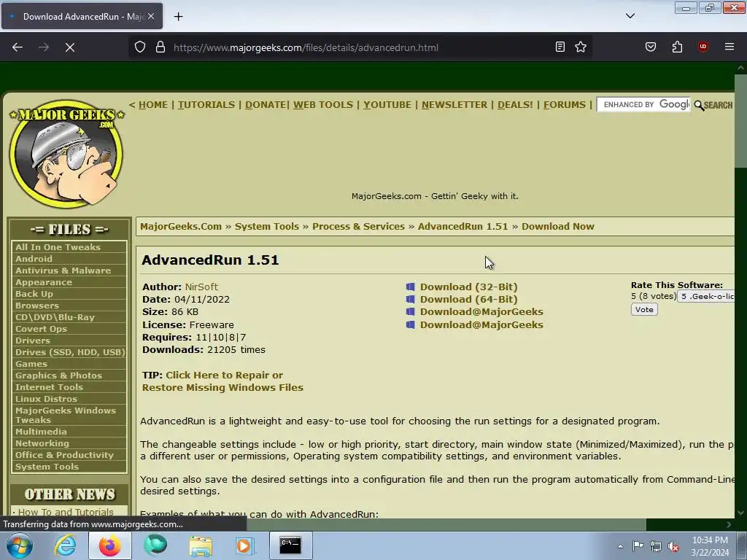Viewport: 747px width, 560px height.
Task: Expand the list all tabs chevron
Action: pos(630,16)
